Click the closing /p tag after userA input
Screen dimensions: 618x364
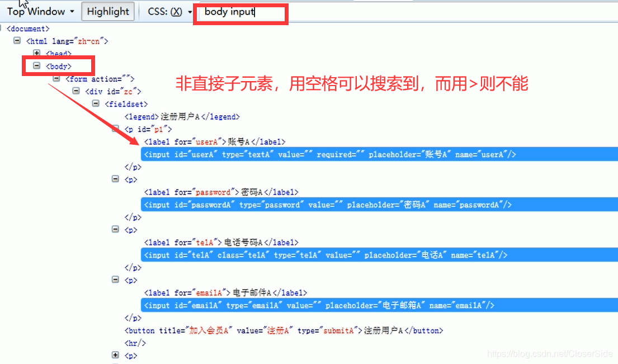click(x=133, y=167)
